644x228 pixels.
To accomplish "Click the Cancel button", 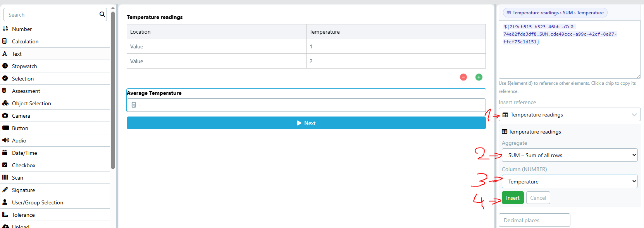I will tap(538, 198).
